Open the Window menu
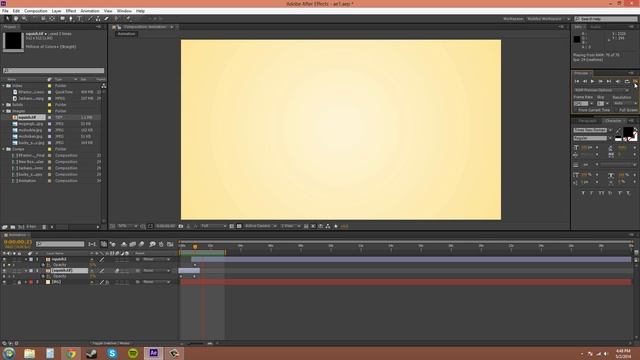 pyautogui.click(x=124, y=11)
